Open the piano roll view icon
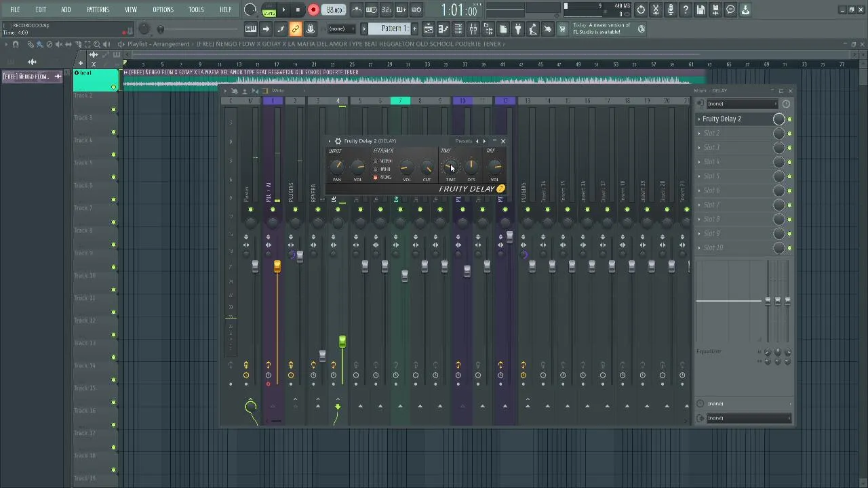This screenshot has width=868, height=488. tap(443, 28)
